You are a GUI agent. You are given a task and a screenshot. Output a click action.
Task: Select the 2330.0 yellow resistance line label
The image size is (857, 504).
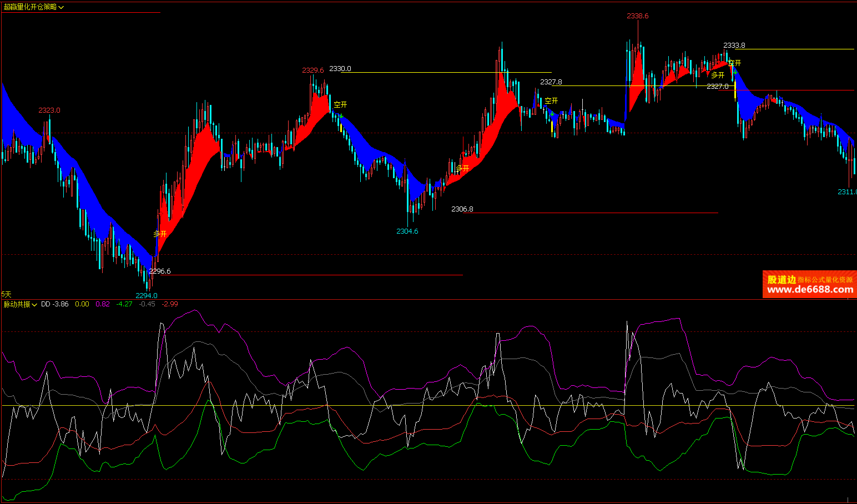coord(340,69)
